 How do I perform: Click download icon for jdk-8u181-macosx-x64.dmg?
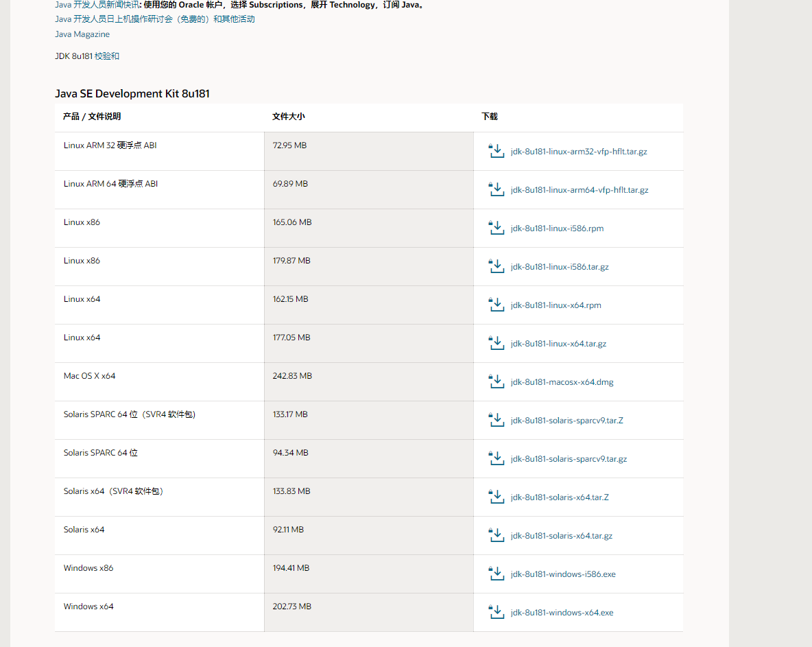click(496, 381)
